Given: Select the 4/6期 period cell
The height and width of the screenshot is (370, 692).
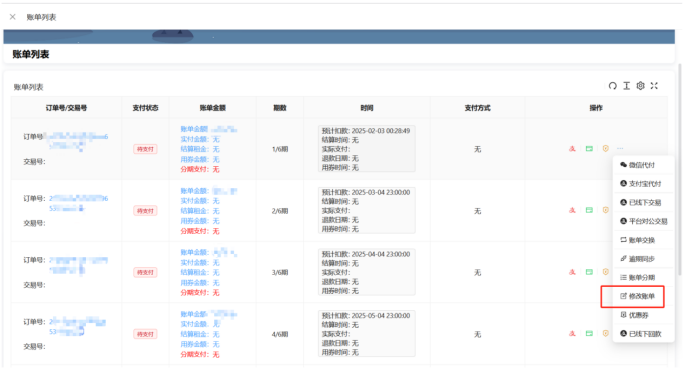Looking at the screenshot, I should (x=280, y=334).
